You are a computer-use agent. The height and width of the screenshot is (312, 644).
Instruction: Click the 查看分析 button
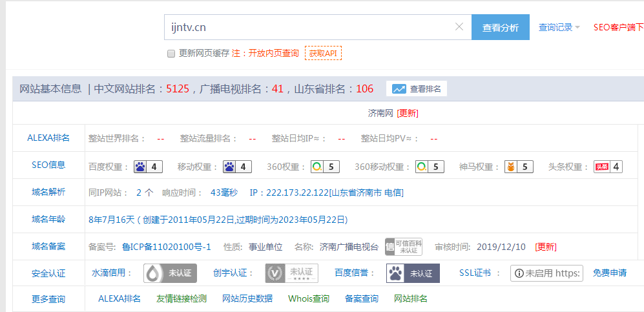click(x=500, y=27)
